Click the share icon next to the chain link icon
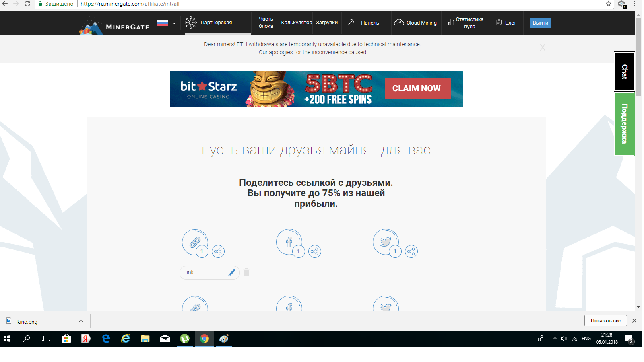 tap(218, 251)
